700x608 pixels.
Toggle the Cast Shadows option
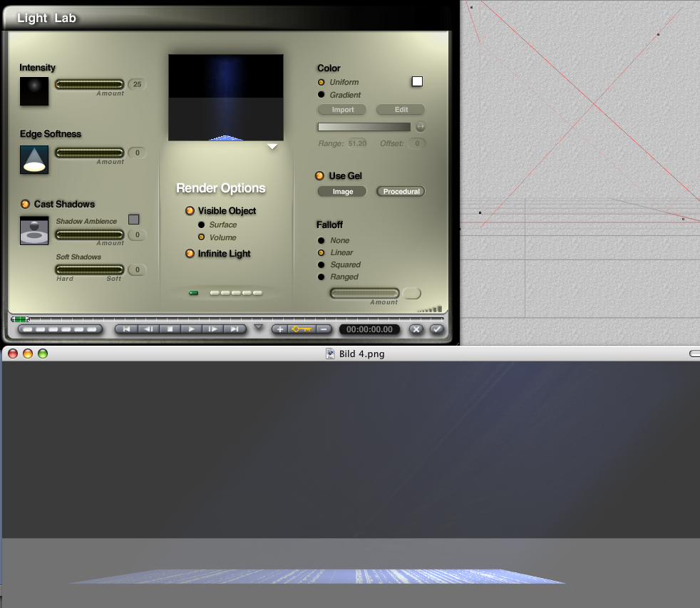click(26, 204)
